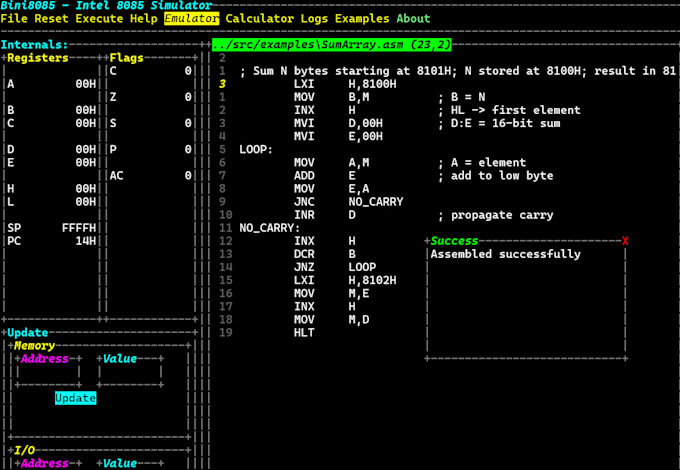
Task: Click the L register value 00H
Action: coord(85,202)
